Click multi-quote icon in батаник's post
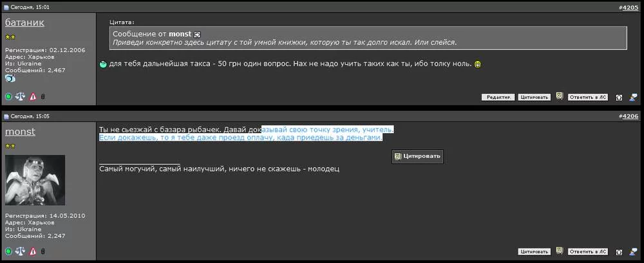This screenshot has width=644, height=263. [559, 96]
